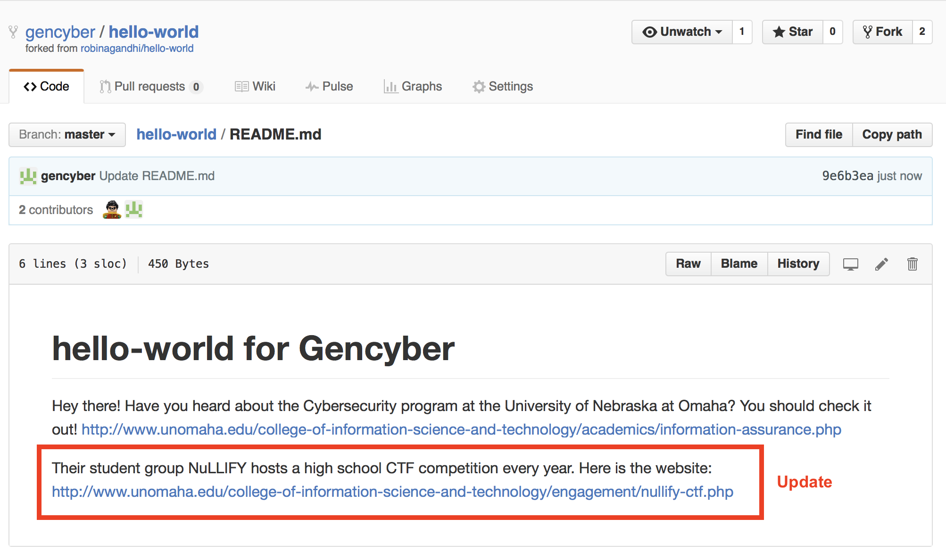Open the file History
946x560 pixels.
click(x=798, y=264)
